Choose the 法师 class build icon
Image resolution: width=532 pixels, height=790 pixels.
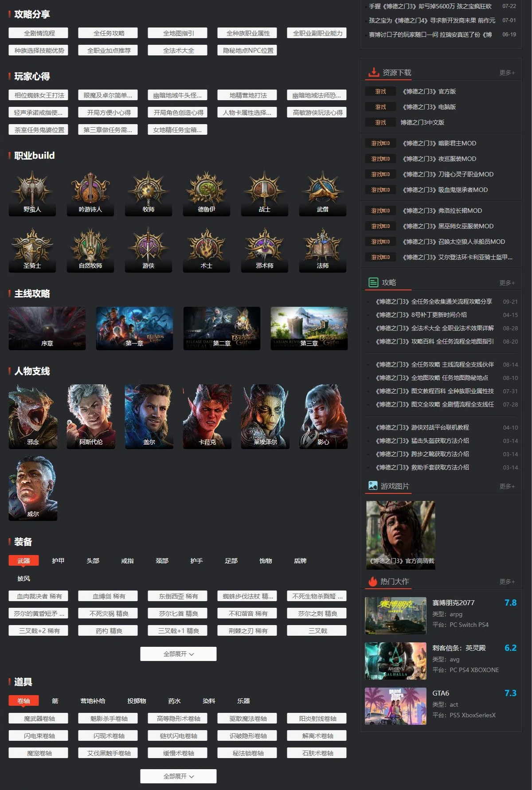[323, 250]
